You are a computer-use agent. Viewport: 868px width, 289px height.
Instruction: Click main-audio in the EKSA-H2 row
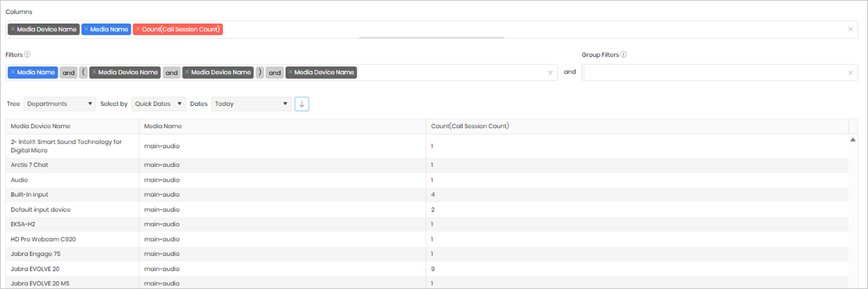tap(162, 224)
